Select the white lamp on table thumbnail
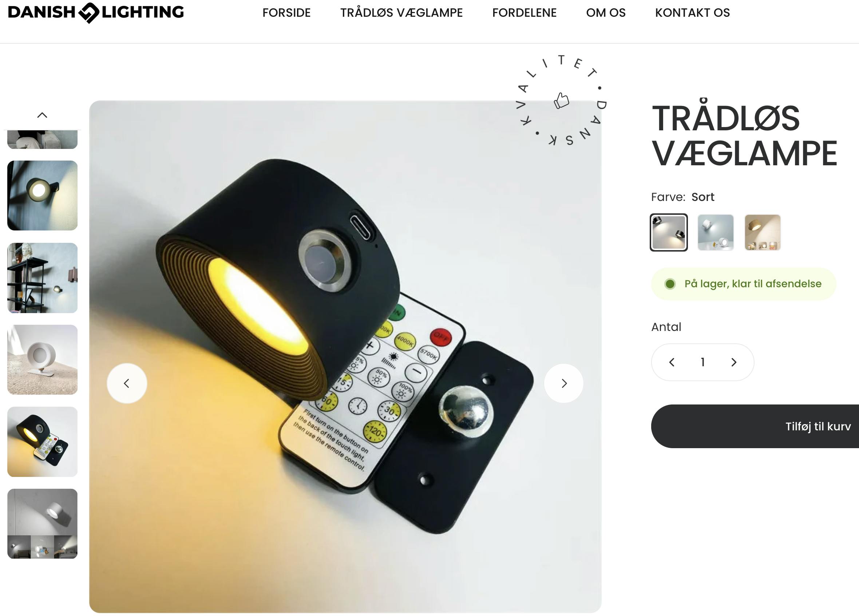859x616 pixels. pyautogui.click(x=43, y=360)
